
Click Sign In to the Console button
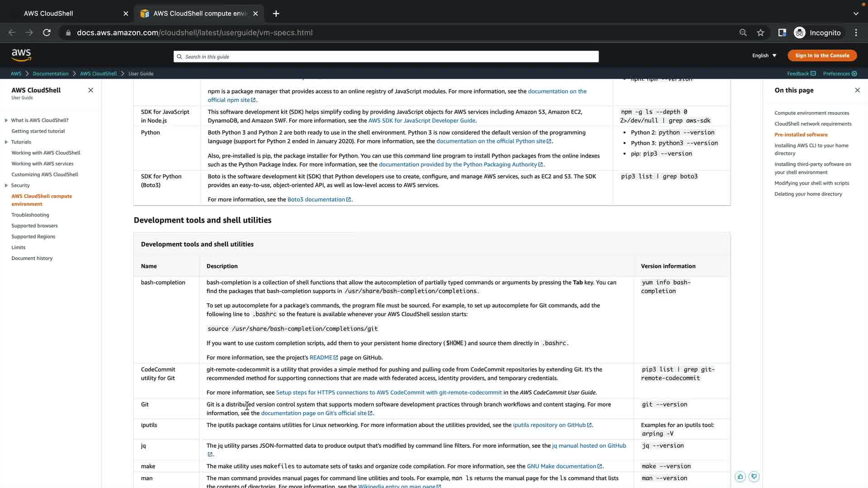click(x=822, y=56)
